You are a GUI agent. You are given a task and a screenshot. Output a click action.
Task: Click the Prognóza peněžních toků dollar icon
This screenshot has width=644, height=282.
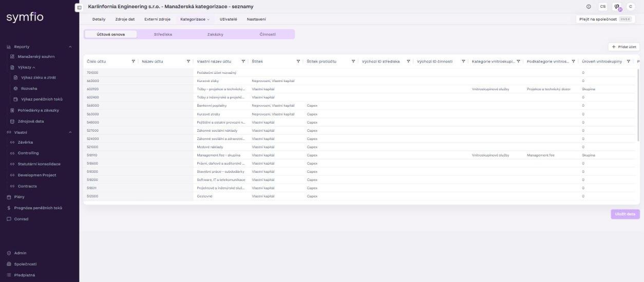pos(9,208)
